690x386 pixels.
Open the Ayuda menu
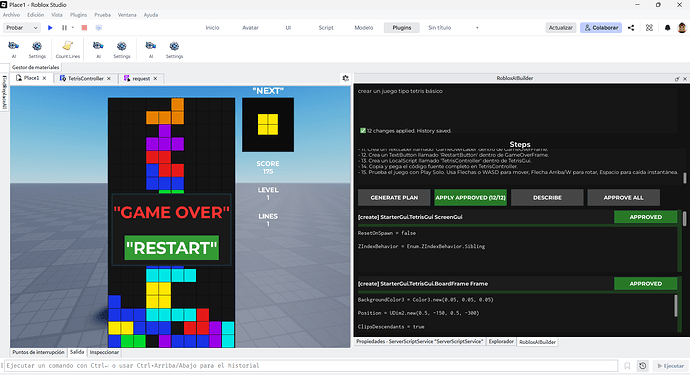pyautogui.click(x=150, y=15)
